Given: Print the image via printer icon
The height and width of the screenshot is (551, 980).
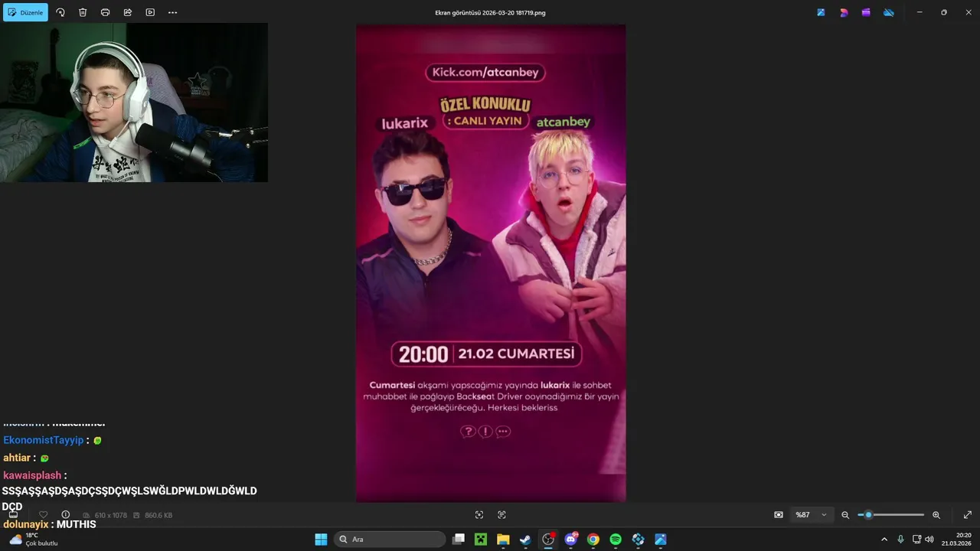Looking at the screenshot, I should (105, 12).
